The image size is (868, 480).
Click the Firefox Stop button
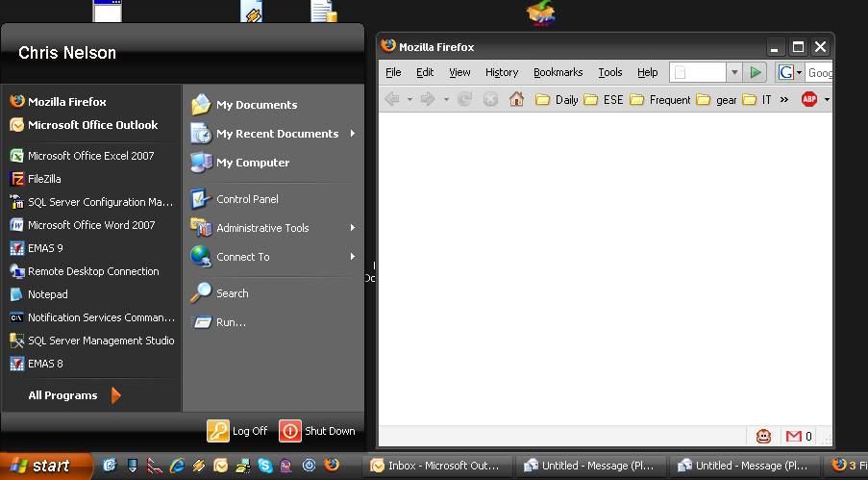(x=490, y=99)
